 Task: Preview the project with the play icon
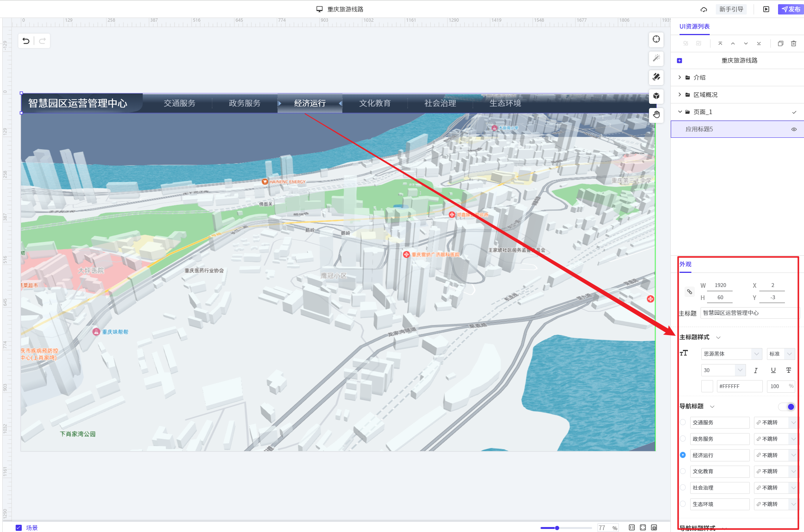coord(766,9)
